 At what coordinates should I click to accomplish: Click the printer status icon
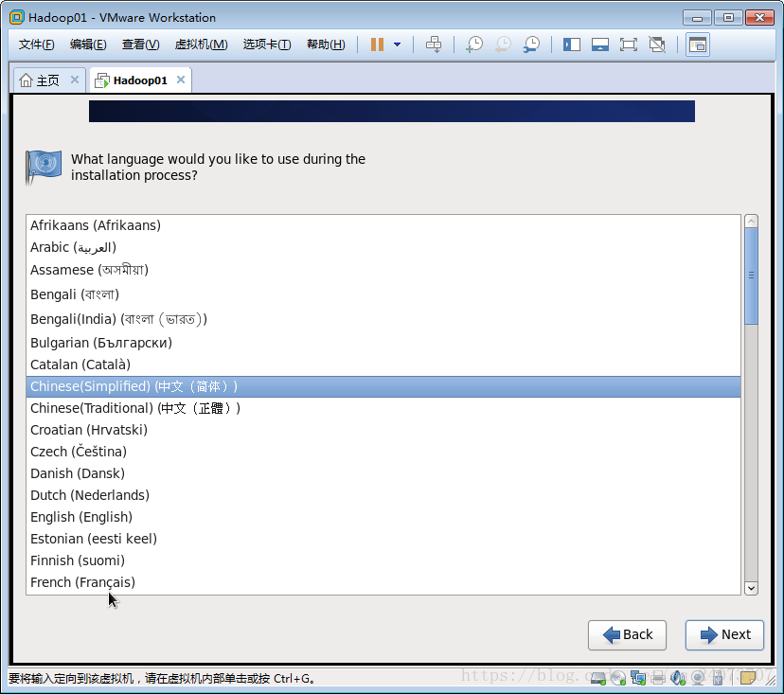pyautogui.click(x=658, y=679)
